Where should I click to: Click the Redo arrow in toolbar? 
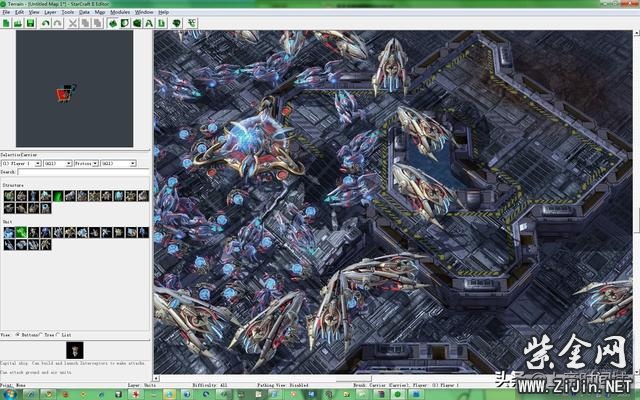(x=56, y=22)
